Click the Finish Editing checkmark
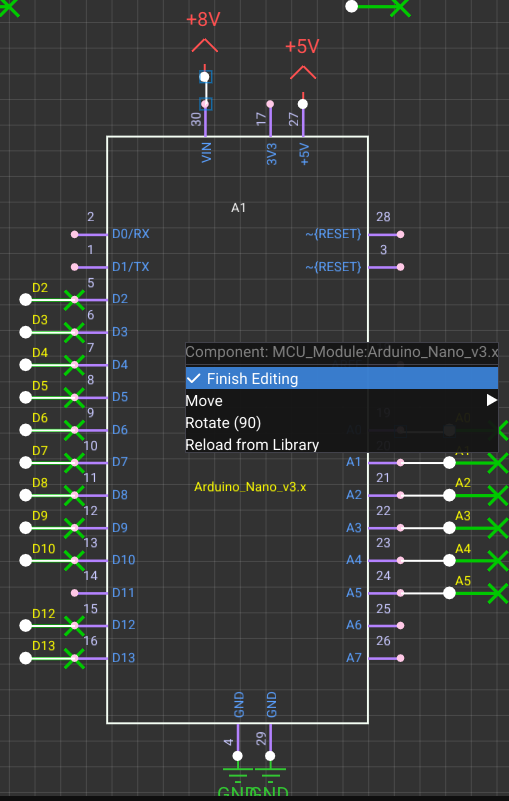 (x=193, y=379)
